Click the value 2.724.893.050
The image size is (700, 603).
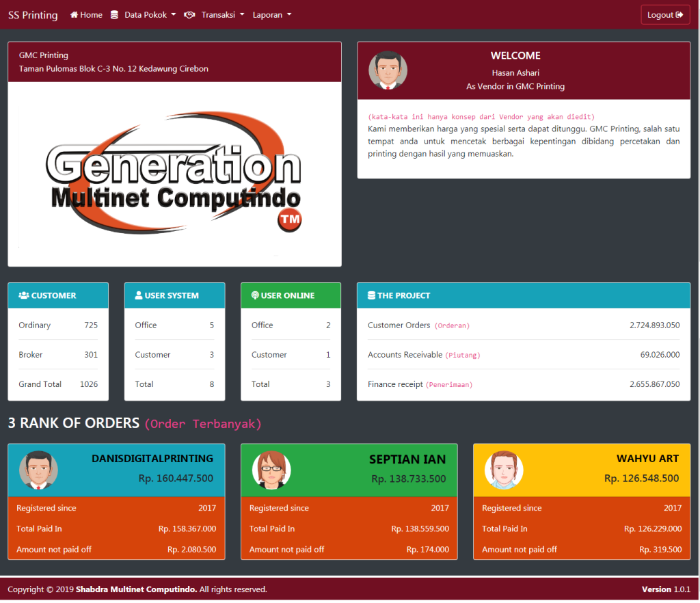(654, 325)
